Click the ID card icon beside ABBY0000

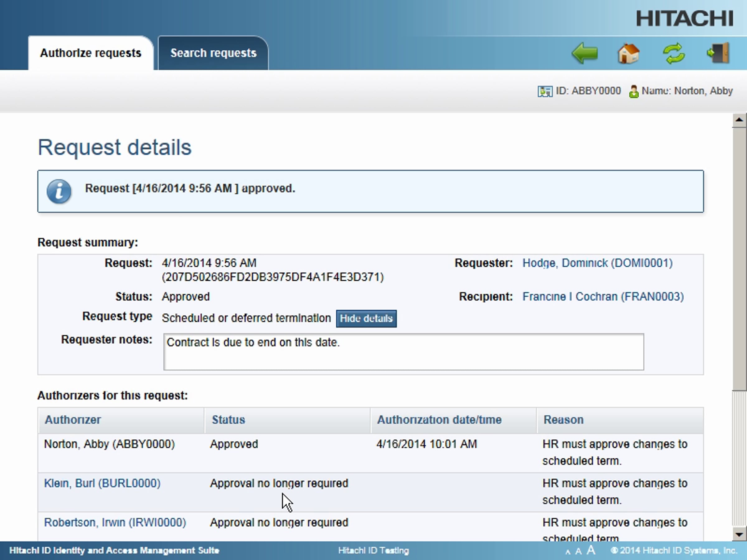click(x=545, y=91)
